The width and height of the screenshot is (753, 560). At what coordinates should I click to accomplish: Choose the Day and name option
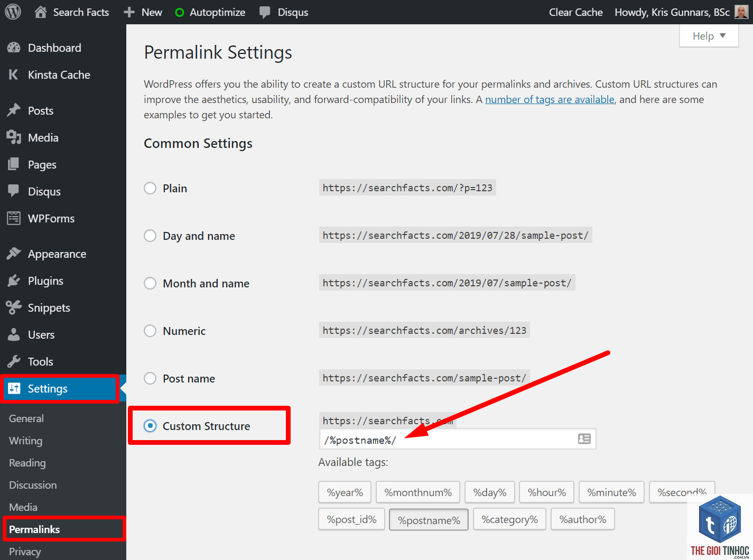click(150, 236)
